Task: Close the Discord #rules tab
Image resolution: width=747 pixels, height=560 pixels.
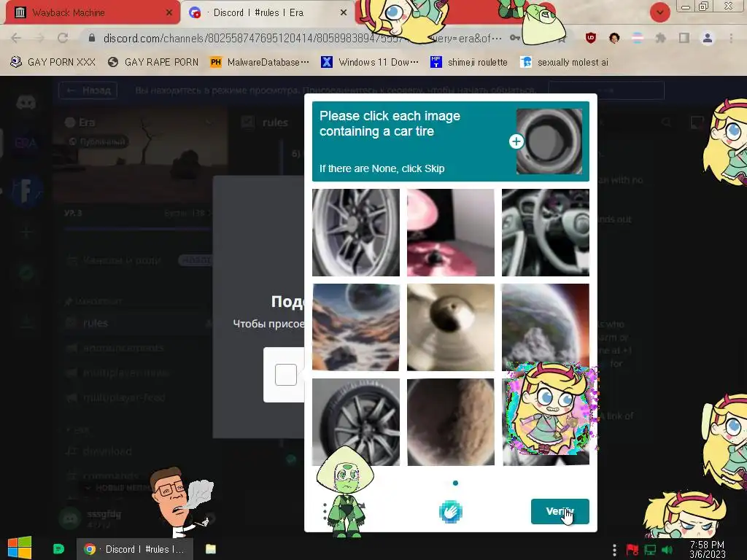Action: click(x=344, y=13)
